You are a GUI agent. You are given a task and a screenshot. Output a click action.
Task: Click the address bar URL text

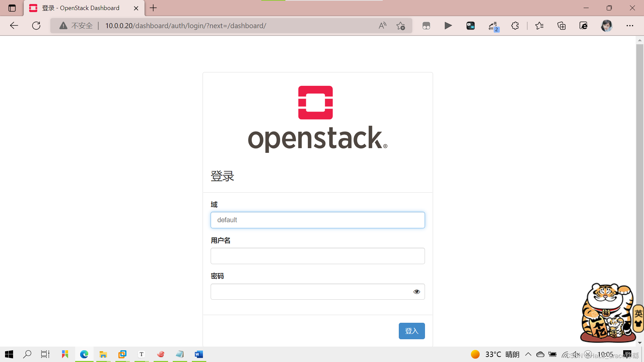tap(186, 25)
